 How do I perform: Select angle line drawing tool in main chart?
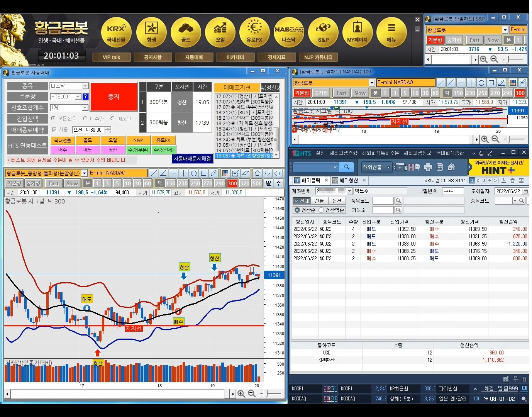[x=163, y=173]
